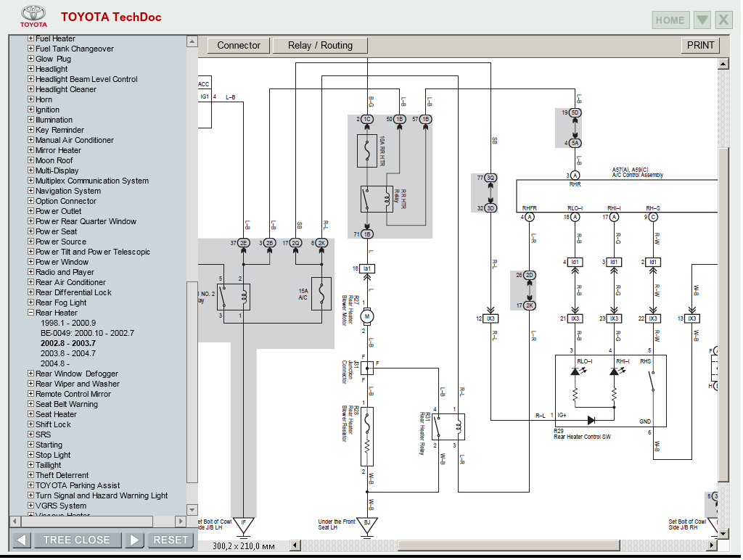Expand the Ignition tree node
The height and width of the screenshot is (560, 743).
tap(30, 110)
